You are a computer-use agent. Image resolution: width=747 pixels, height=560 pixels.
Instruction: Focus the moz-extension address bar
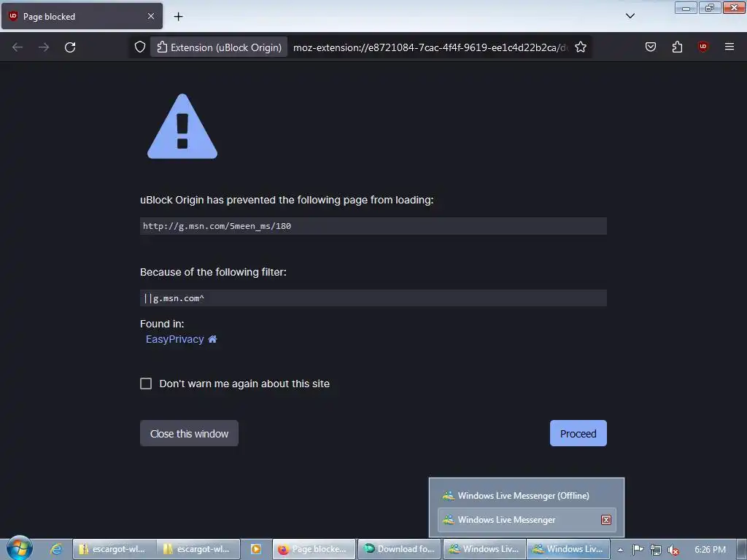tap(429, 47)
